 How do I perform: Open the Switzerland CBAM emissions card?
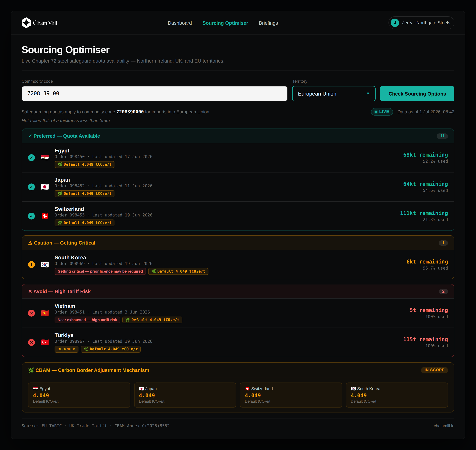291,395
